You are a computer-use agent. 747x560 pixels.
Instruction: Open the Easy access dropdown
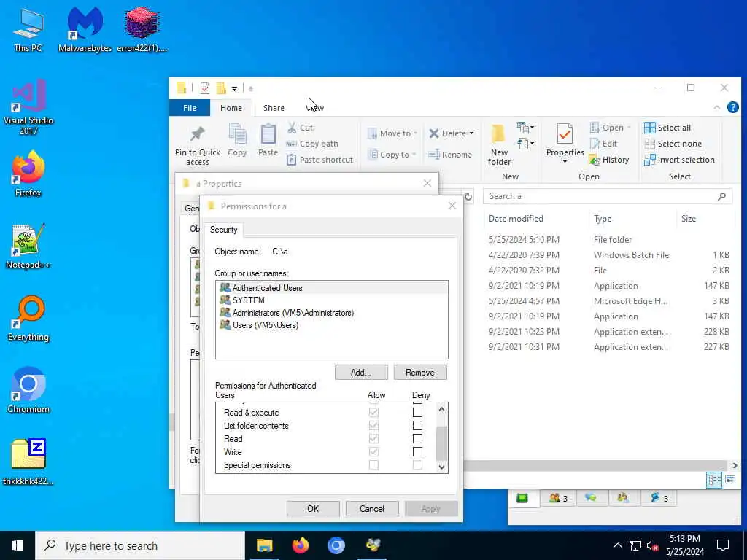point(525,143)
